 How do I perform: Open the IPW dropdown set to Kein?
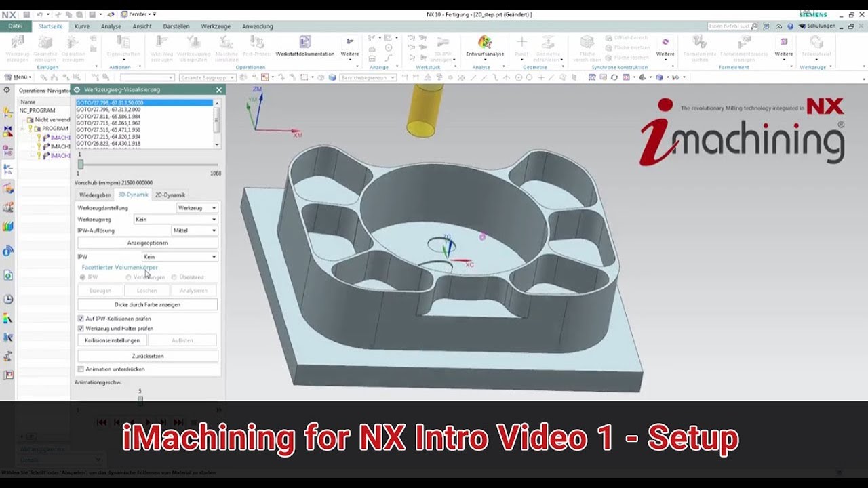click(x=180, y=257)
